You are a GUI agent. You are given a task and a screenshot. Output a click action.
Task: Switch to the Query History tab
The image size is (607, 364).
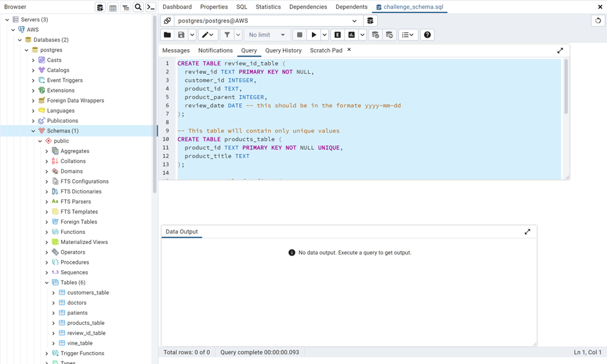coord(283,50)
